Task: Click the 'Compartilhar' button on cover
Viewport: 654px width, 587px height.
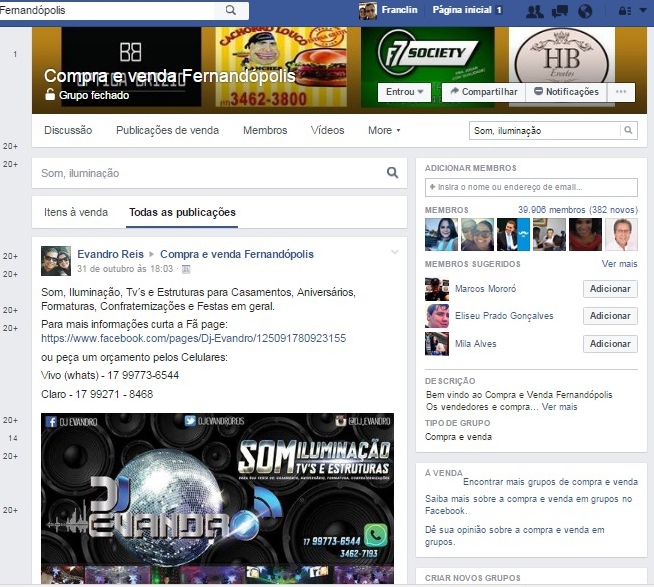Action: [x=483, y=92]
